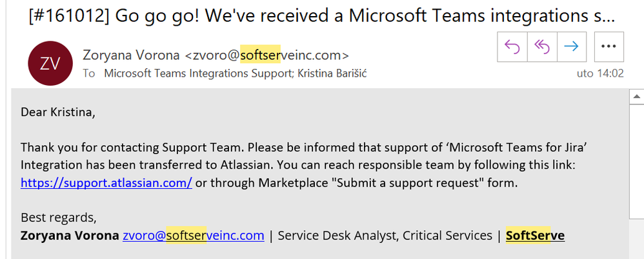Click the Service Desk Analyst, Critical Services text
This screenshot has width=644, height=259.
click(x=385, y=236)
